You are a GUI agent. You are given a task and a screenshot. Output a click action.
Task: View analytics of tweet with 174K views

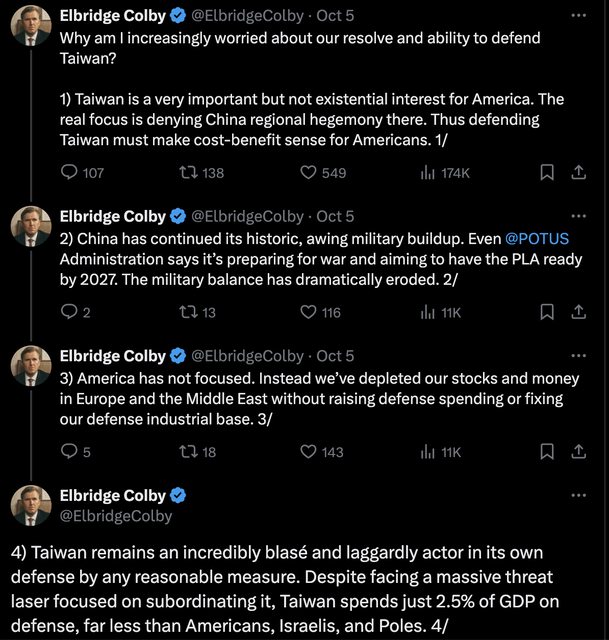coord(429,173)
